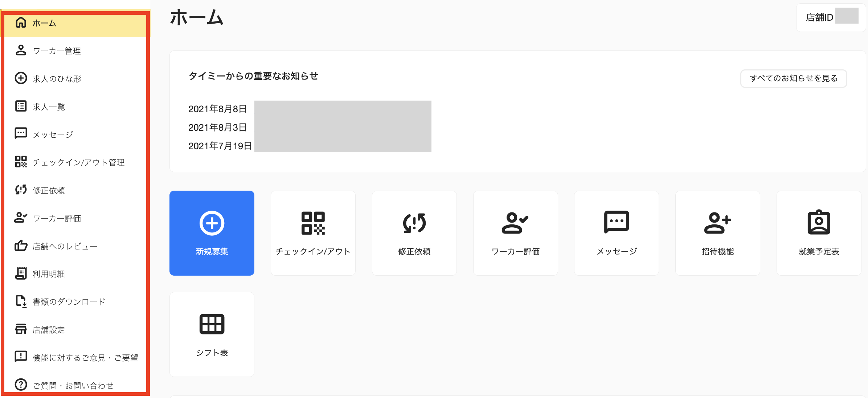Click the plus-circle icon beside 求人のひな形
This screenshot has width=868, height=398.
[x=21, y=78]
